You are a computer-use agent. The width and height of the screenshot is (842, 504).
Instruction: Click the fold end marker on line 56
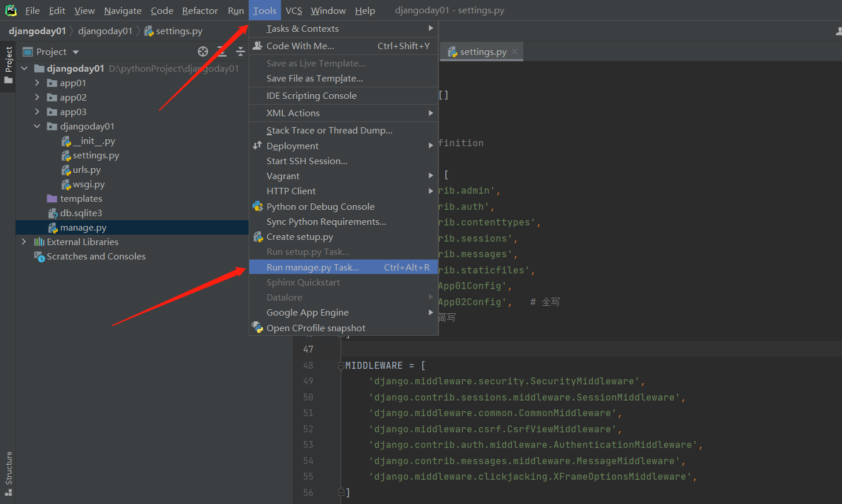341,492
